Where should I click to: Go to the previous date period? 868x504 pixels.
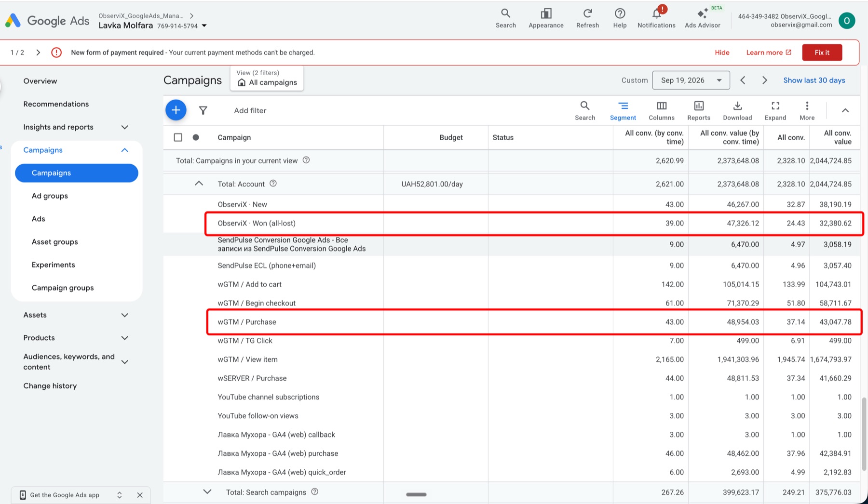(x=743, y=80)
